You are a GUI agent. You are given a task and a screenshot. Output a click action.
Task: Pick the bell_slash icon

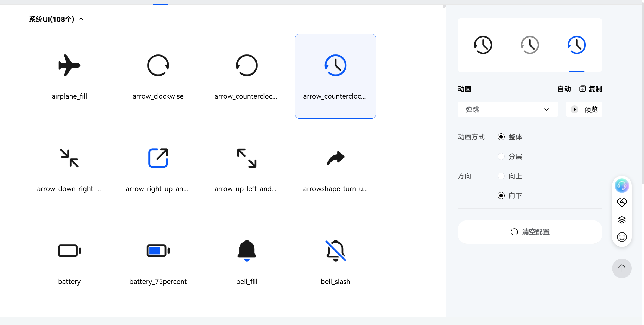click(335, 251)
